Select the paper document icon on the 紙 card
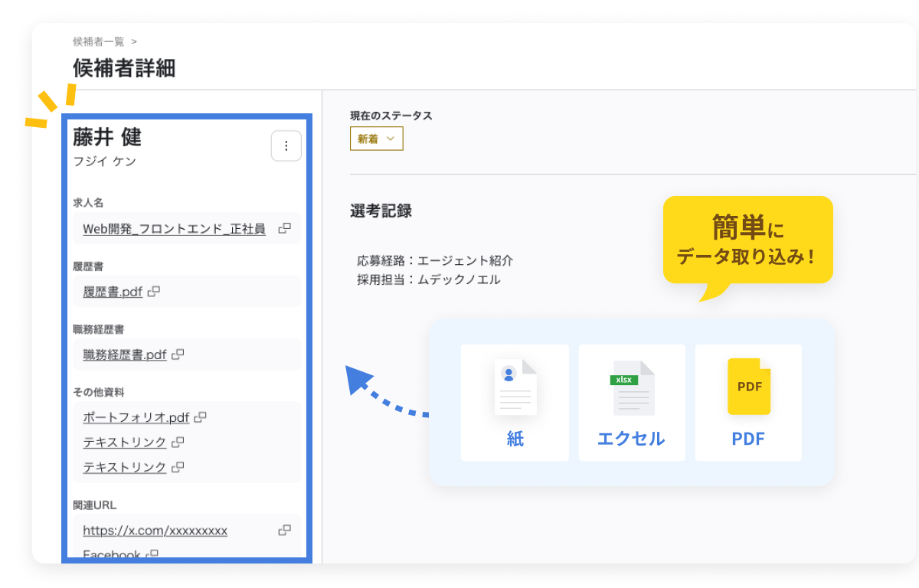The image size is (919, 588). click(x=515, y=387)
